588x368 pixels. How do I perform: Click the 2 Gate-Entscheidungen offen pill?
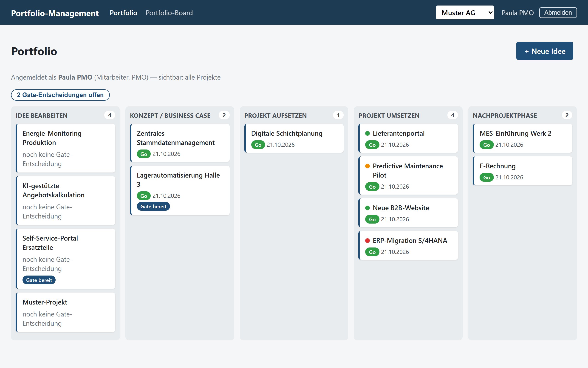[60, 95]
